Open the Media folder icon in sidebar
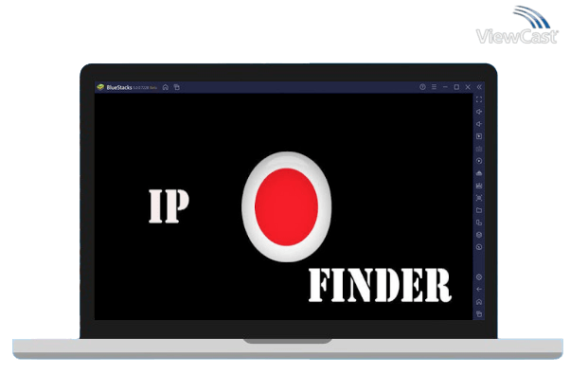570x392 pixels. point(479,210)
